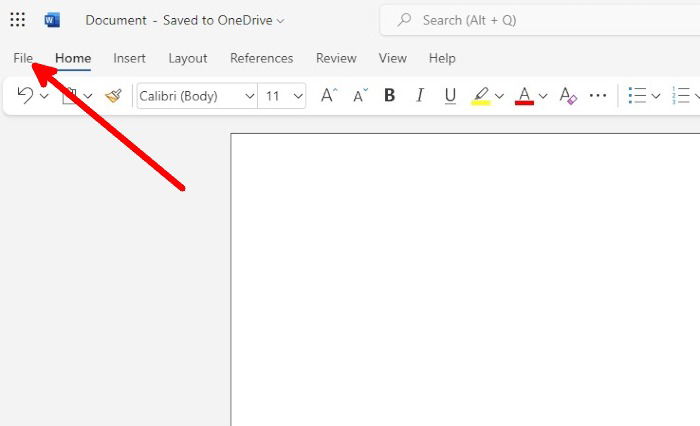
Task: Open the File menu
Action: 23,58
